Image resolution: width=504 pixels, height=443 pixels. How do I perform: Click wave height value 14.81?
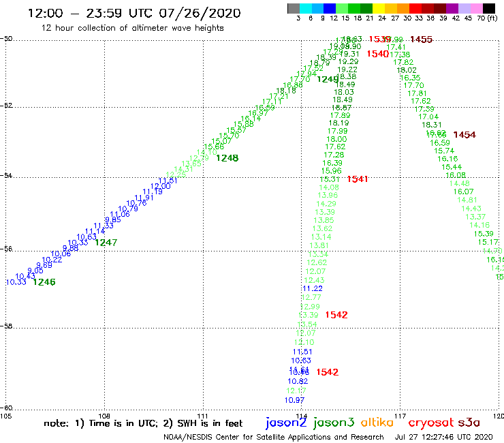467,200
